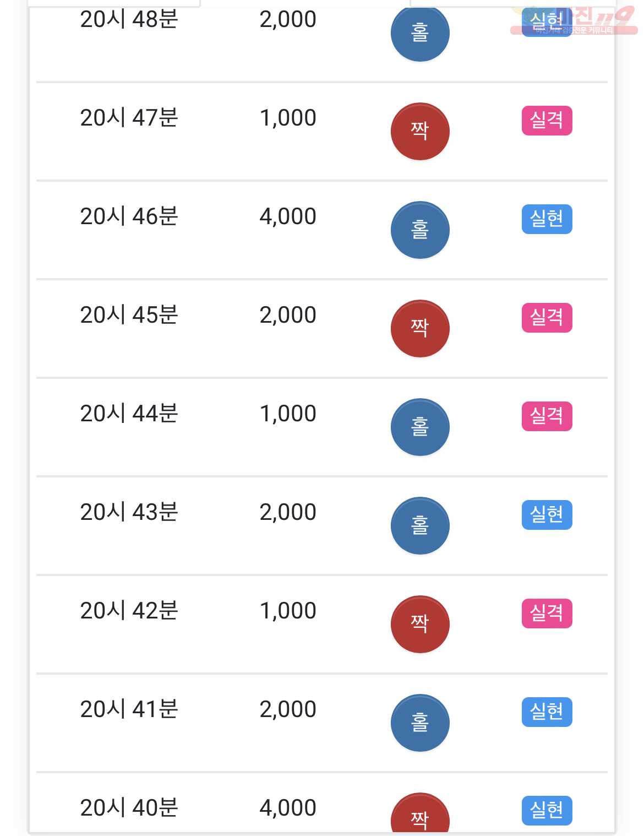
Task: Tap the blue 실현 badge for 20시 41분
Action: click(x=547, y=712)
